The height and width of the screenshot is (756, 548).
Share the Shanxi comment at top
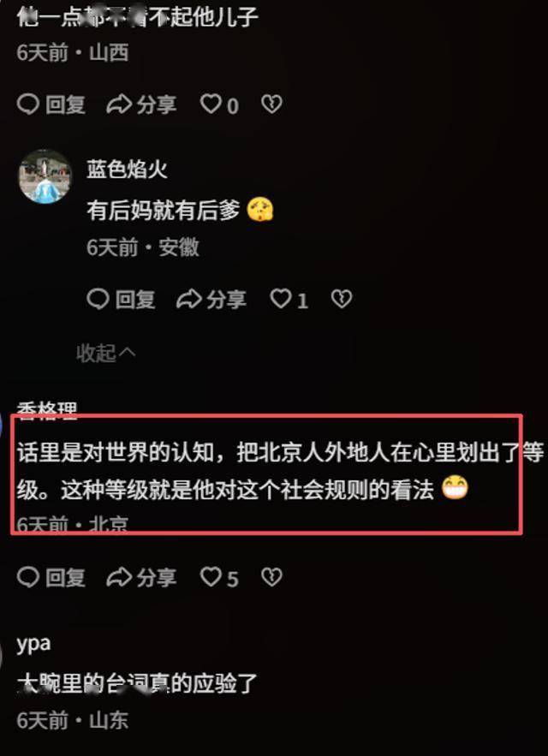pyautogui.click(x=142, y=104)
